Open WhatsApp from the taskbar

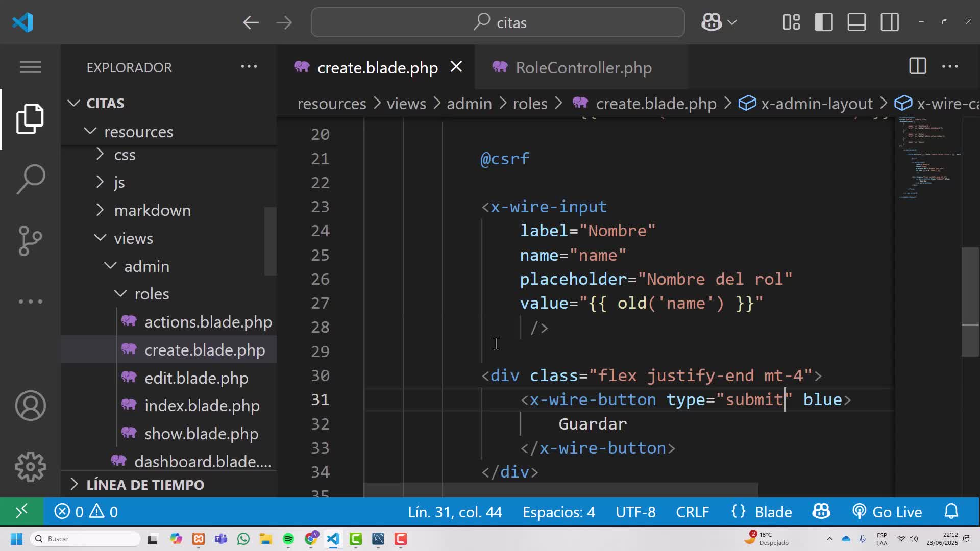pyautogui.click(x=243, y=539)
